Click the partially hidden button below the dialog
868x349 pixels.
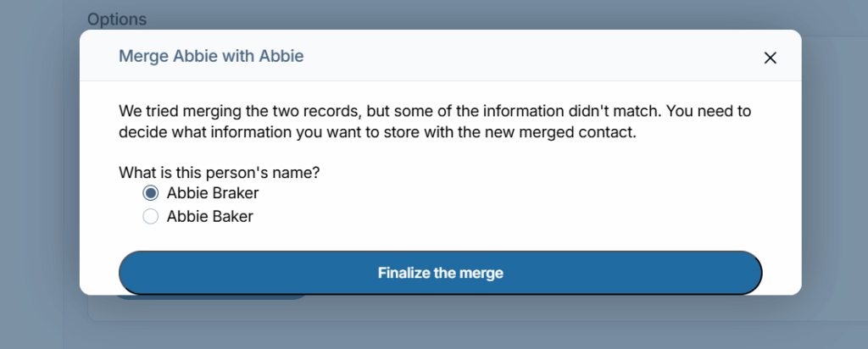tap(212, 297)
